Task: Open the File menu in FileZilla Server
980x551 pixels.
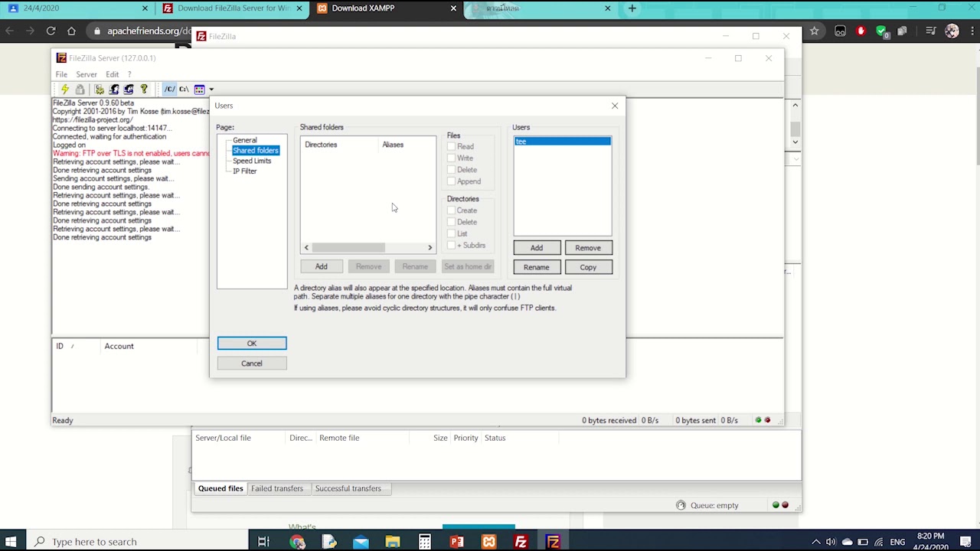Action: click(61, 74)
